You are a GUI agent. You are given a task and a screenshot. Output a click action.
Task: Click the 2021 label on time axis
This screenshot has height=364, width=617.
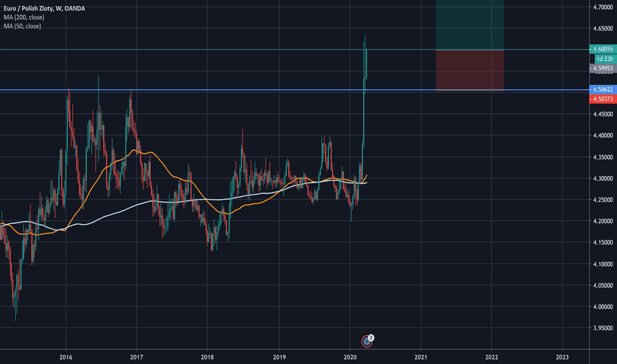420,357
